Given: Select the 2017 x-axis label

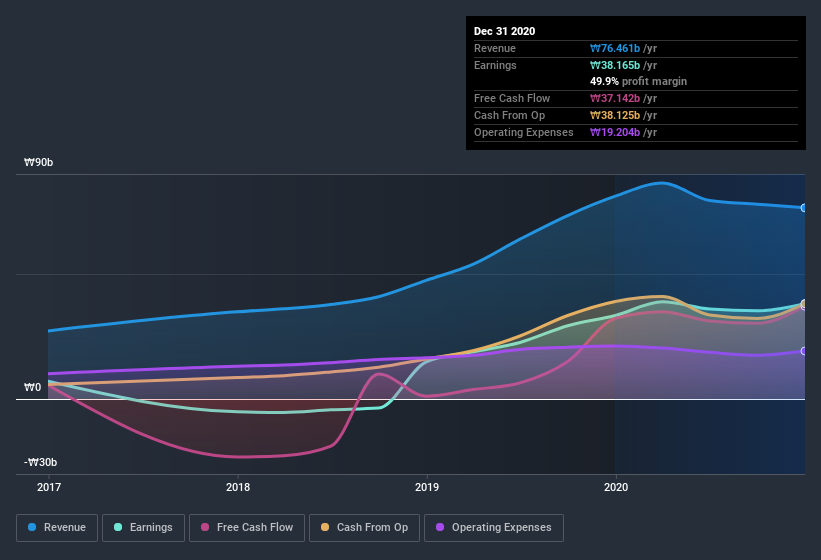Looking at the screenshot, I should [49, 487].
